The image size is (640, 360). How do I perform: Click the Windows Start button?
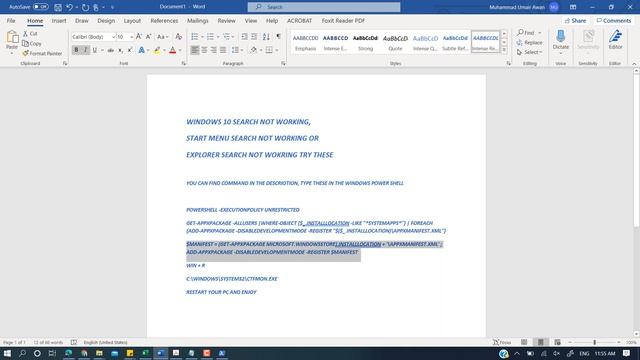tap(7, 353)
